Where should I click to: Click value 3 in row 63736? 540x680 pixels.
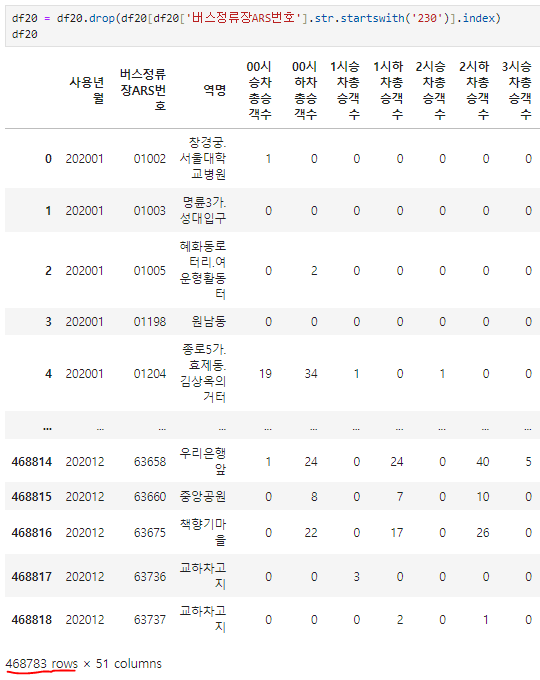[357, 577]
